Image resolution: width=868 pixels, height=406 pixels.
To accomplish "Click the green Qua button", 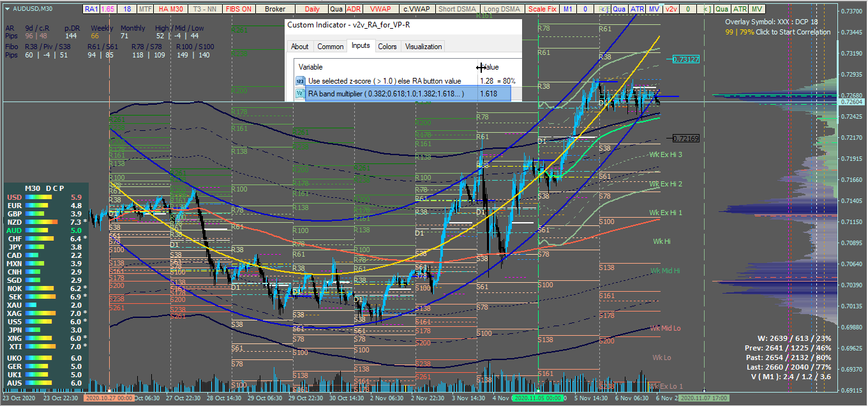I will tap(721, 10).
